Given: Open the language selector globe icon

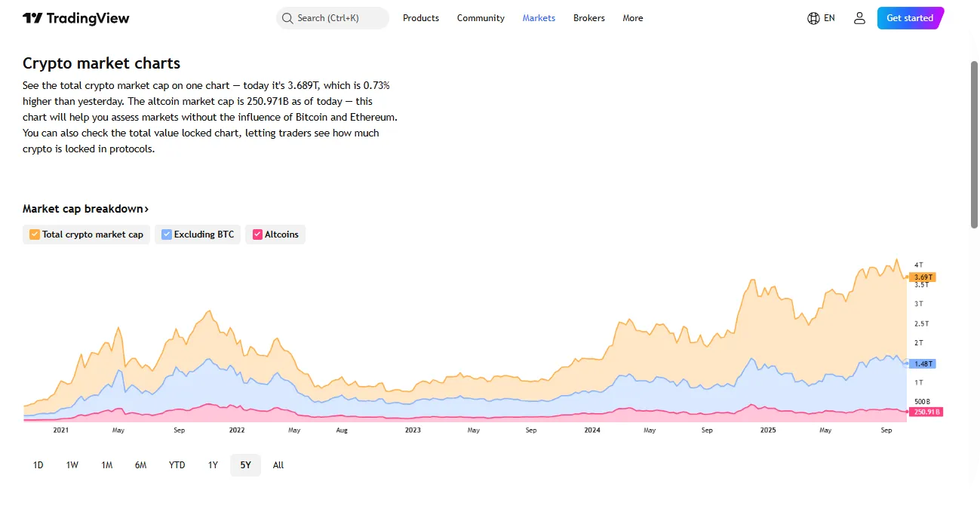Looking at the screenshot, I should 813,17.
